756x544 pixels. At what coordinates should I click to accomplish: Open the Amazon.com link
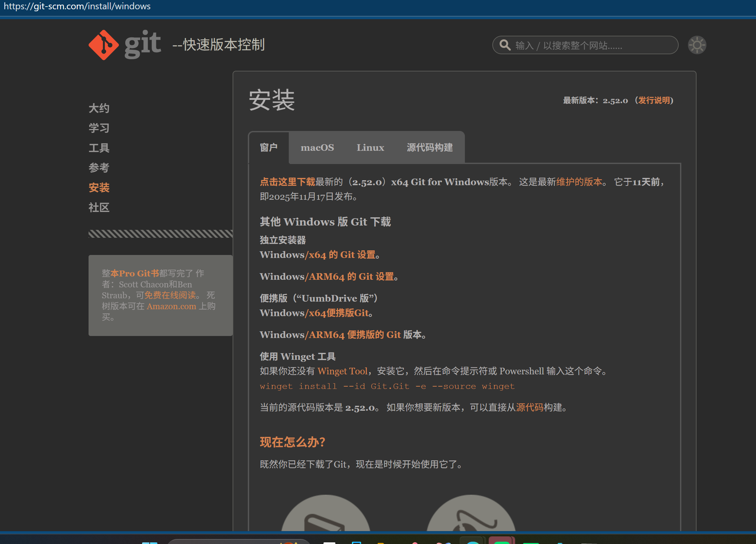[171, 306]
